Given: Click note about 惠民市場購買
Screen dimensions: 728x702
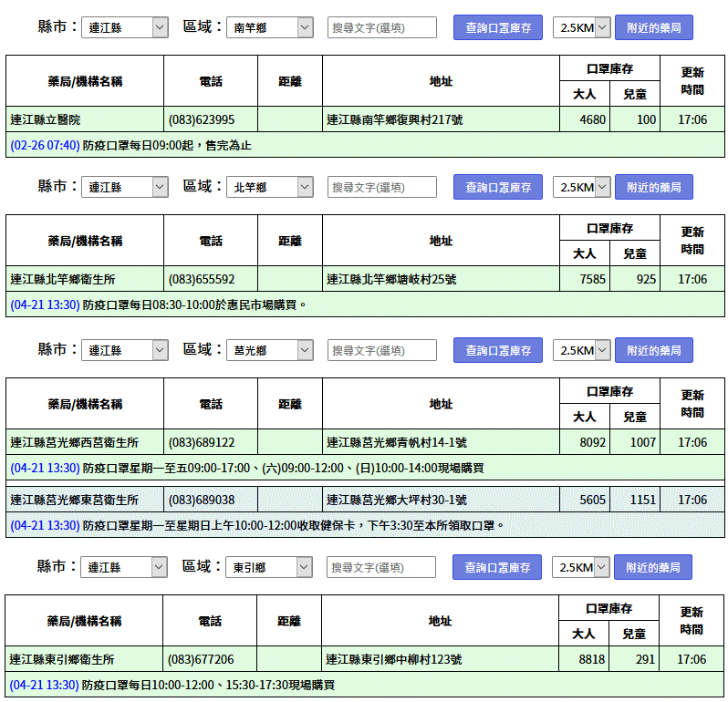Looking at the screenshot, I should 194,305.
